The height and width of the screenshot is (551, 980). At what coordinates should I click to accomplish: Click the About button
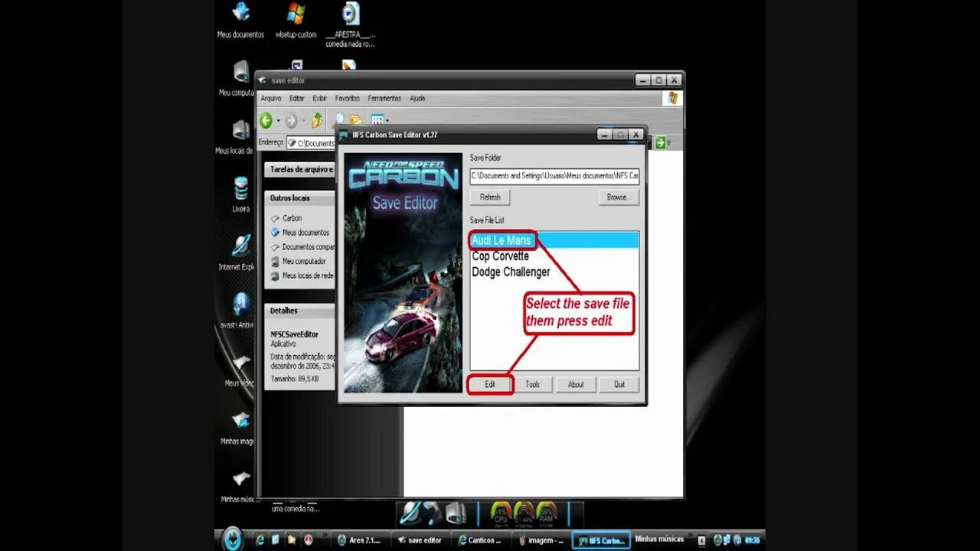tap(576, 384)
